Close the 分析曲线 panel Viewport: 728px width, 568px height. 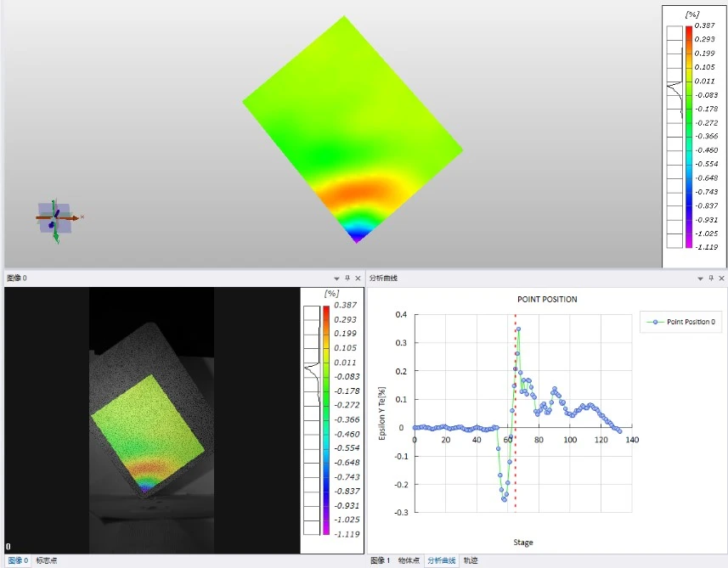721,278
